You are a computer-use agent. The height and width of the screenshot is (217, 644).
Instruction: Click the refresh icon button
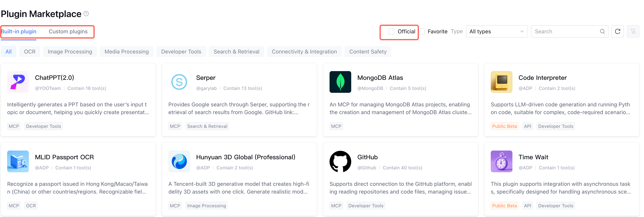pyautogui.click(x=617, y=31)
